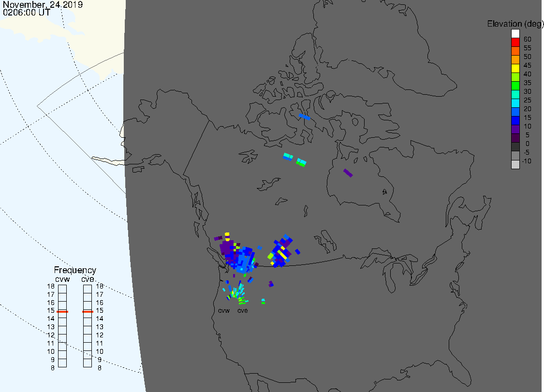
Task: Click the orange swatch between 50 and 45
Action: point(515,59)
